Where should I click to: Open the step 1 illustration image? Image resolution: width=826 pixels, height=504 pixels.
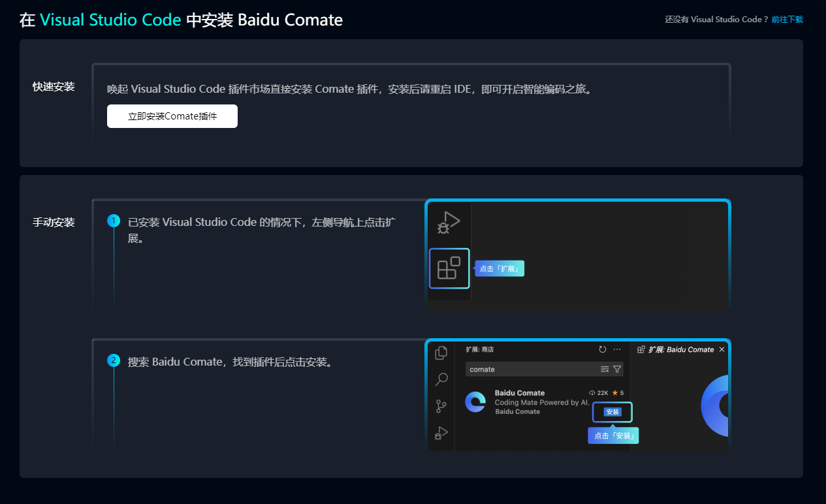578,255
